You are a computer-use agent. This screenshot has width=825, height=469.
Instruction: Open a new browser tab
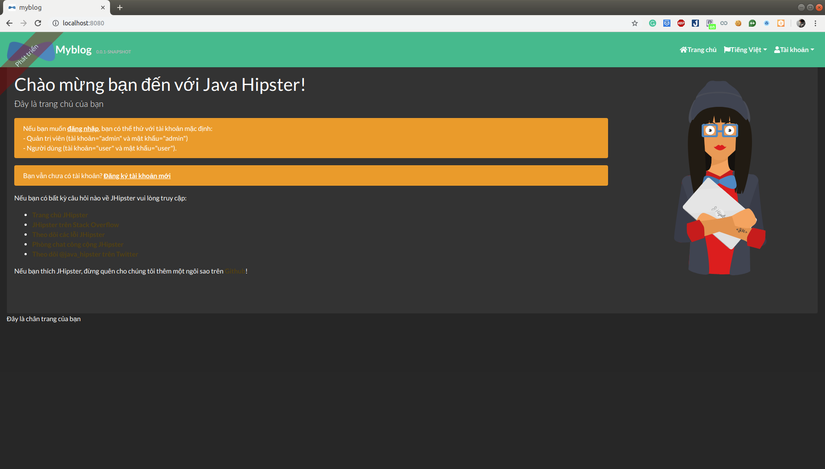point(120,7)
